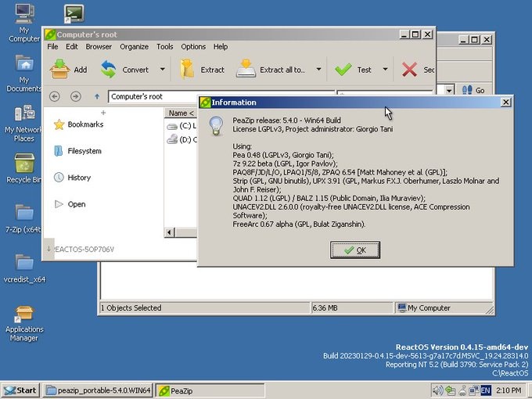Select Filesystem in the sidebar

click(x=77, y=151)
